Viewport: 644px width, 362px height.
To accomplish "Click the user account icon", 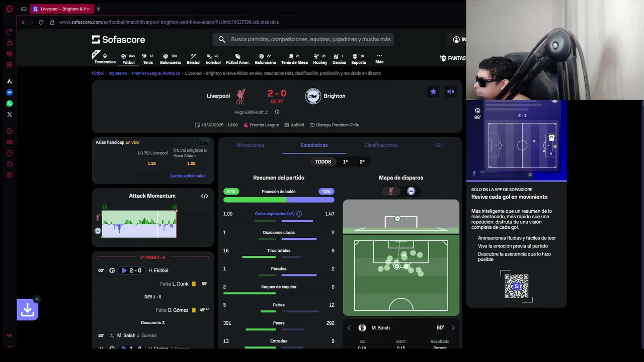I will pos(456,39).
